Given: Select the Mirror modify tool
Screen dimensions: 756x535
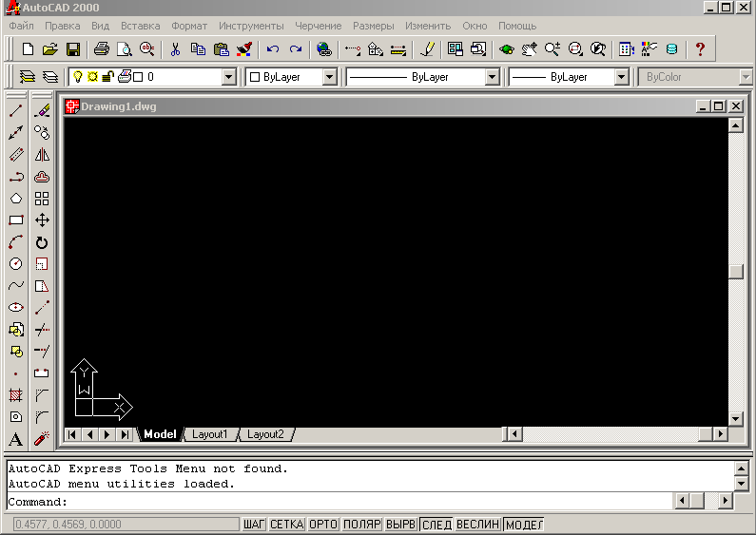Looking at the screenshot, I should pos(42,155).
